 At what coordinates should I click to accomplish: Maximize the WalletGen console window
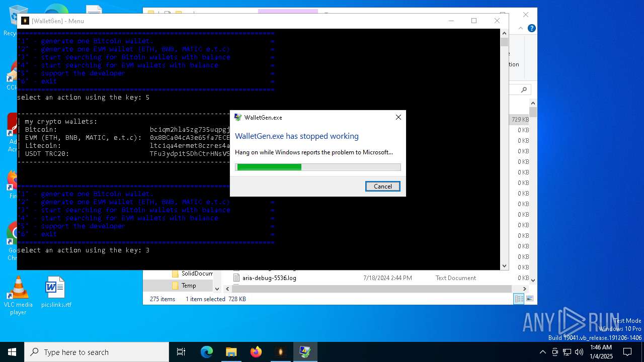coord(474,21)
